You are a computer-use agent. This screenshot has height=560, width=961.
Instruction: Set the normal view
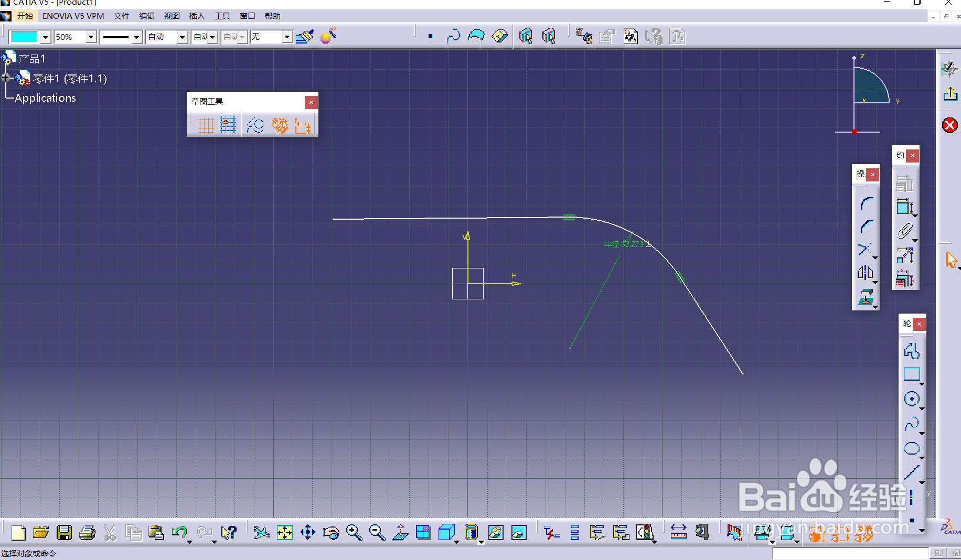tap(400, 533)
